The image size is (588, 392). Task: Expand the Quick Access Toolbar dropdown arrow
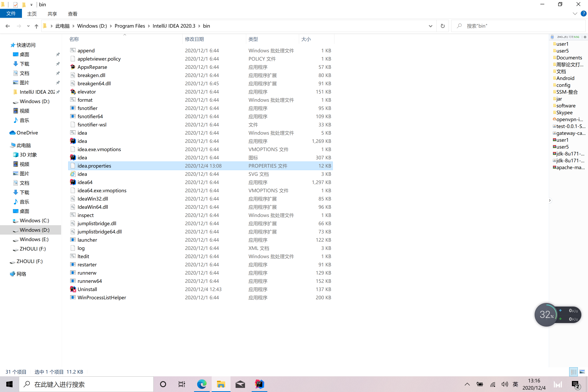31,5
